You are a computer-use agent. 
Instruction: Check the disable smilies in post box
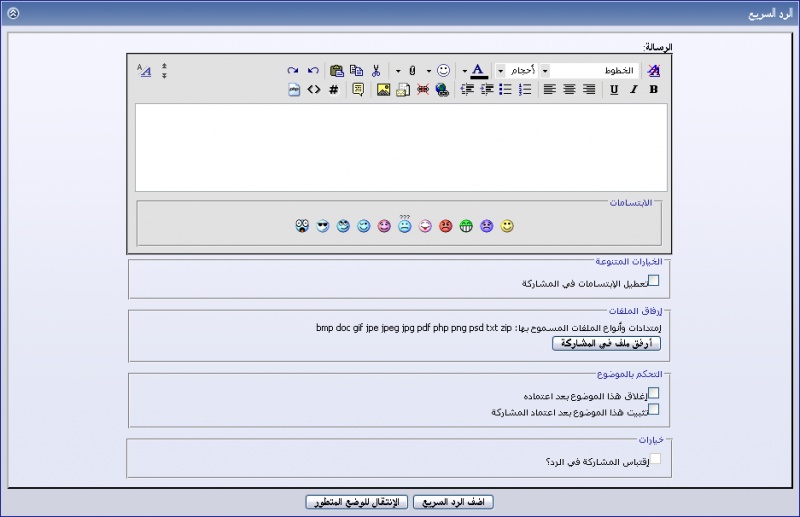click(x=654, y=281)
